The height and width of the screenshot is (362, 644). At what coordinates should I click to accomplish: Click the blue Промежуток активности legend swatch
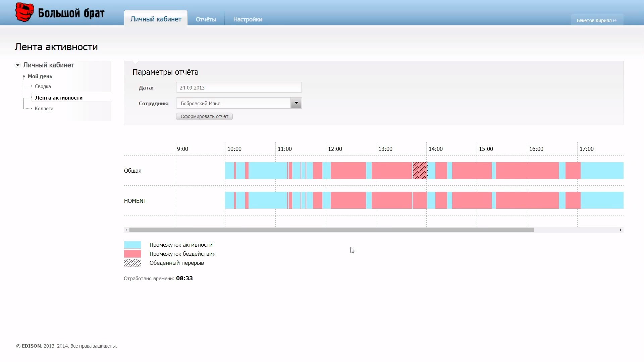132,245
